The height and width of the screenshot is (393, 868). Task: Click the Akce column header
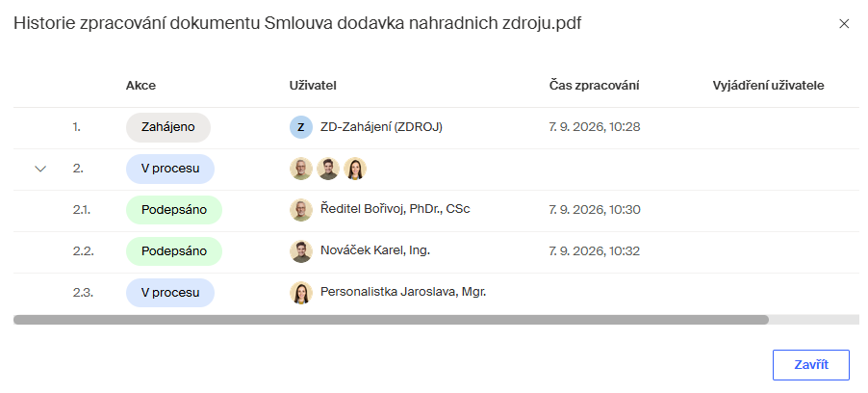(x=140, y=86)
